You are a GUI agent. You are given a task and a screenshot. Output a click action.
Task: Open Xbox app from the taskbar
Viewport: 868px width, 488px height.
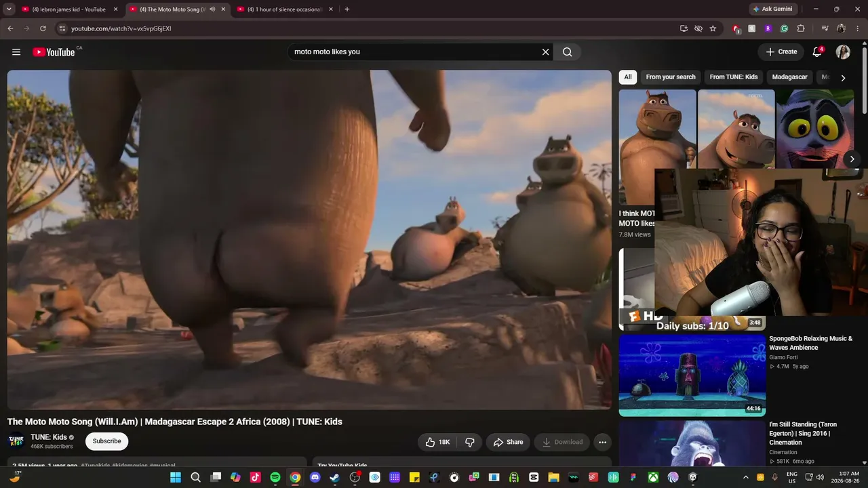tap(653, 477)
